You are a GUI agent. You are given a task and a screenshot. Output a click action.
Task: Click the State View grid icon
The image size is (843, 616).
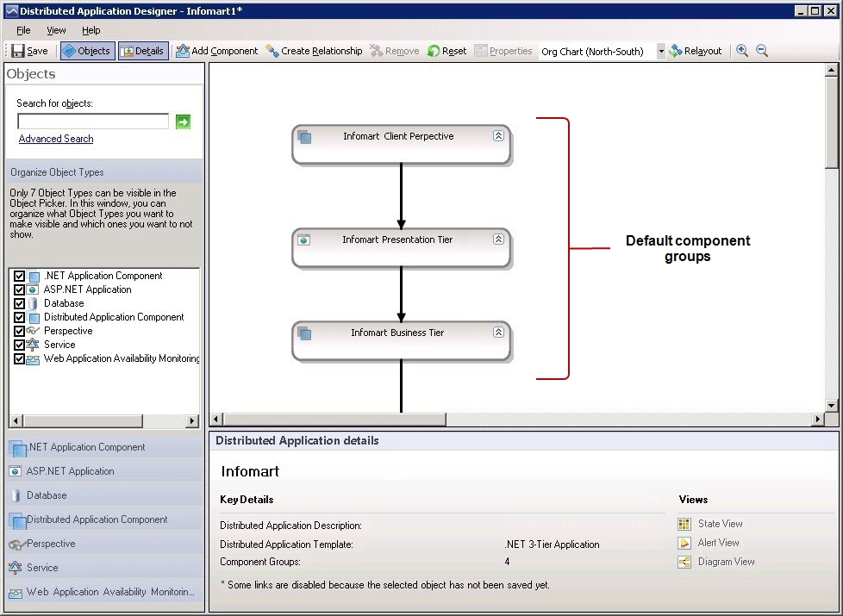pyautogui.click(x=684, y=524)
